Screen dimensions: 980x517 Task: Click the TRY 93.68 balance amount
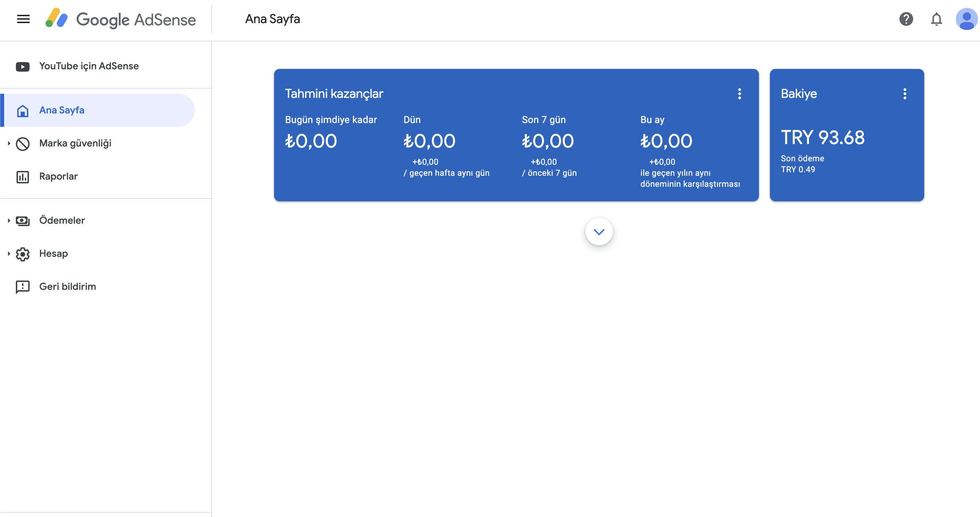click(x=823, y=138)
